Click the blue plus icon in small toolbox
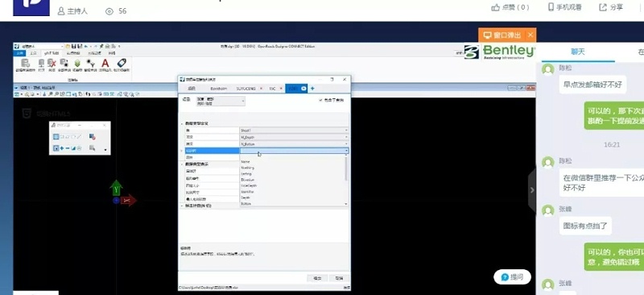 coord(62,148)
